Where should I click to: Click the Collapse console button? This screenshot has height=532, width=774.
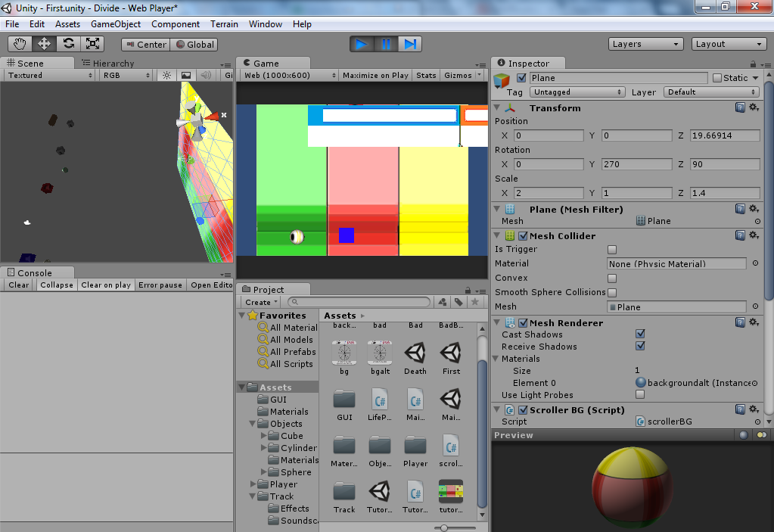click(x=57, y=285)
